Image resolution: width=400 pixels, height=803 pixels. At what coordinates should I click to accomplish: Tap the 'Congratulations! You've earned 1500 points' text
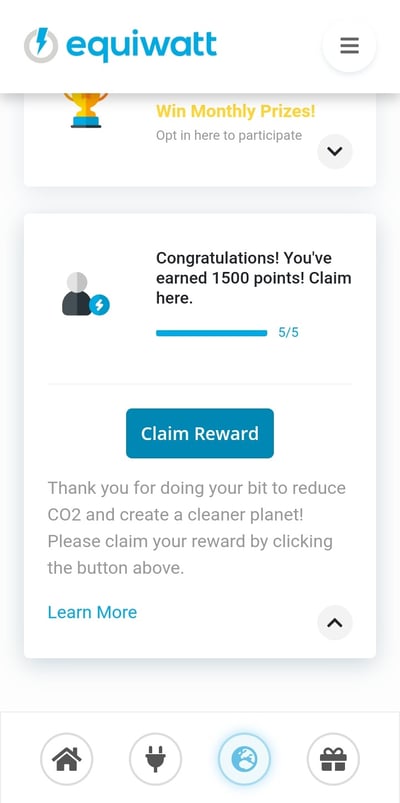pyautogui.click(x=254, y=278)
